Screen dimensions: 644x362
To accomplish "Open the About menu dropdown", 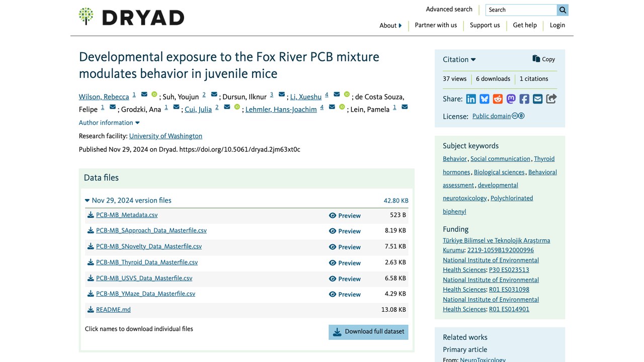I will [390, 26].
